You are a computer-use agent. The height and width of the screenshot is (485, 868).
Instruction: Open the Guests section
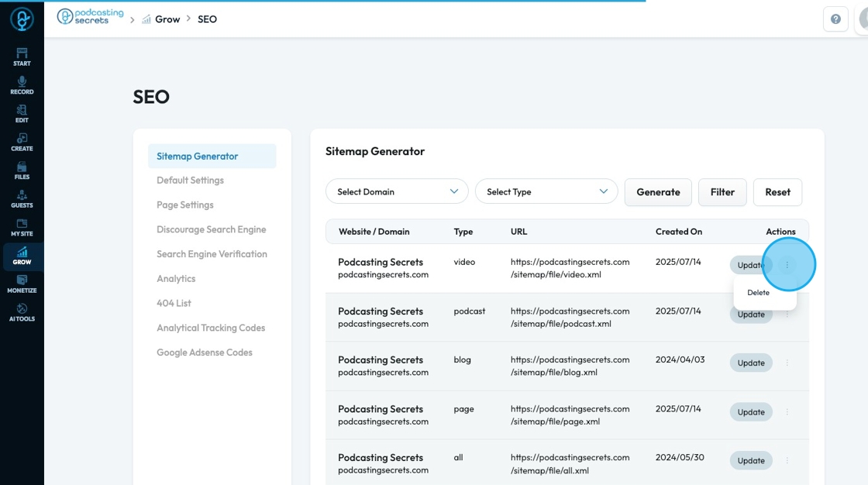(x=22, y=199)
